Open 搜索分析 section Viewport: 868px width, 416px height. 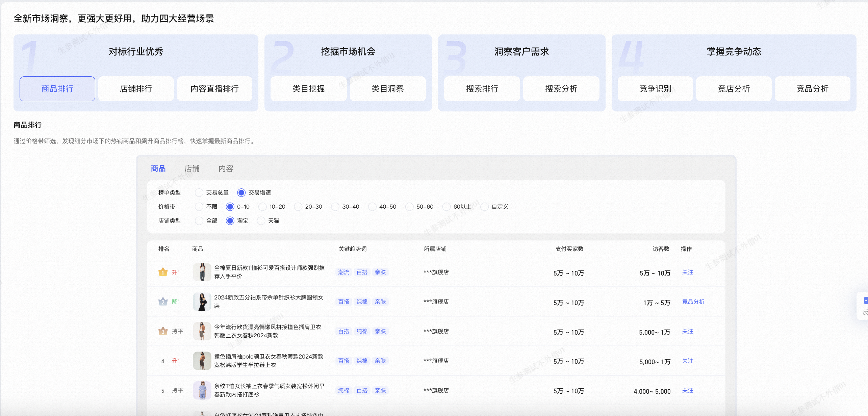coord(561,89)
